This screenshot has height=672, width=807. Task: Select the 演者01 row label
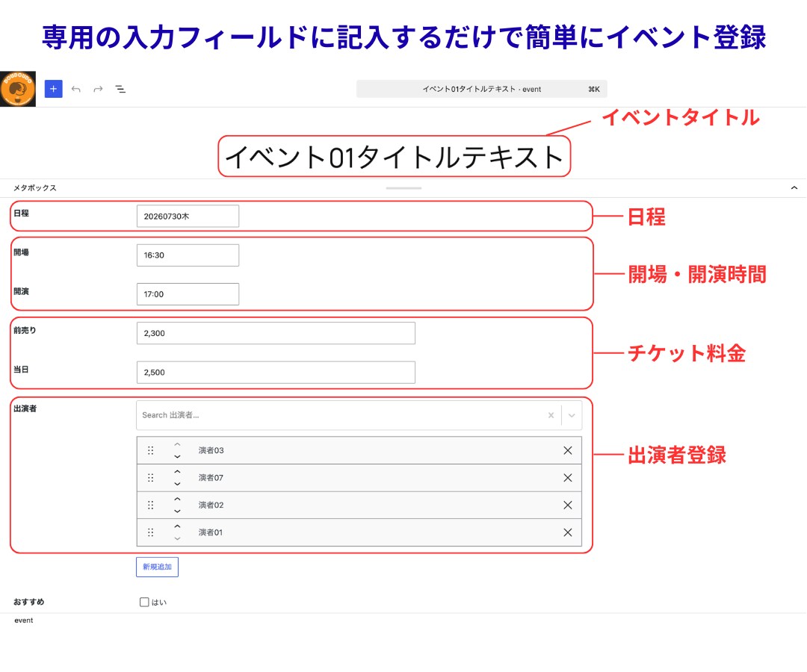[211, 532]
